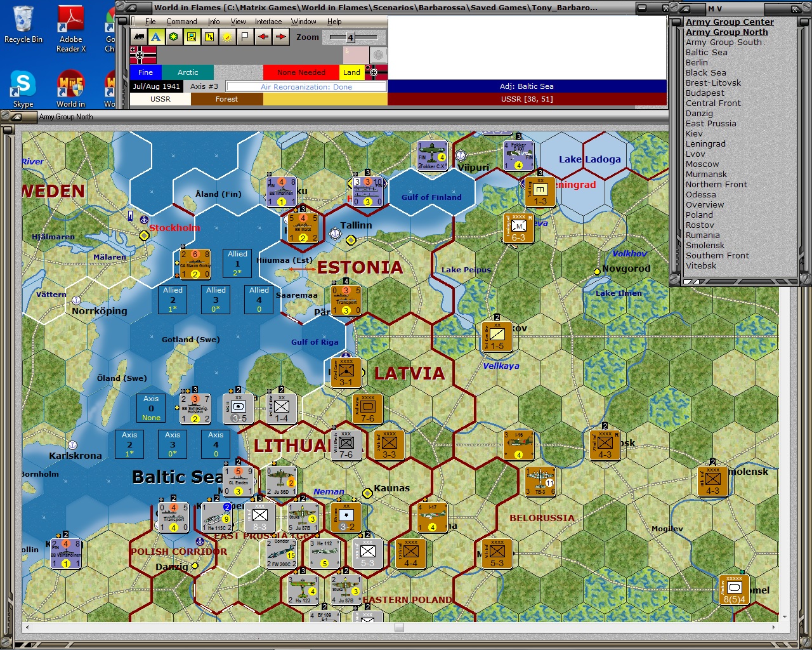Click the red right arrow toolbar button

(x=280, y=37)
